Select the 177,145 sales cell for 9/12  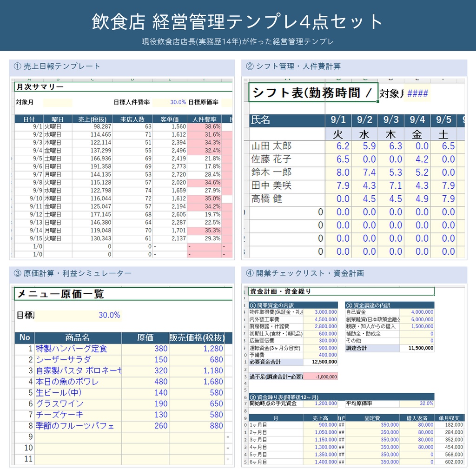(x=93, y=214)
